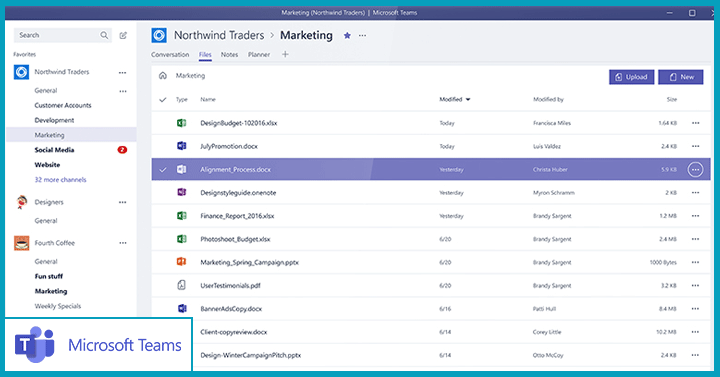The image size is (720, 377).
Task: Open Weekly Specials channel
Action: coord(58,306)
